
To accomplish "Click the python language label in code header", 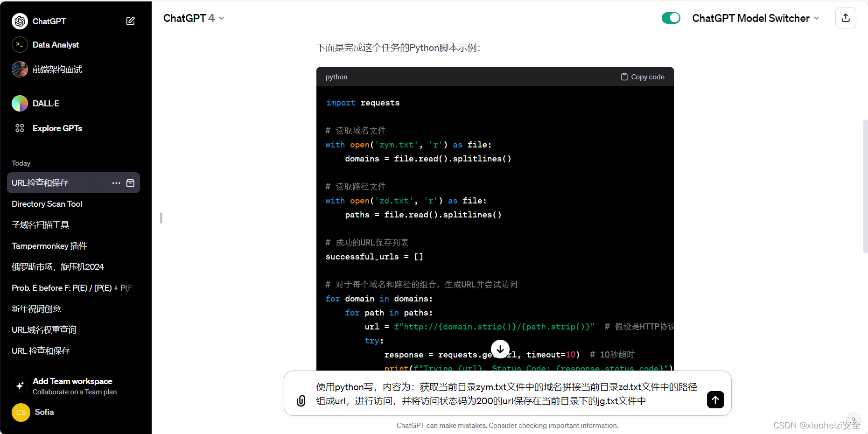I will (x=336, y=77).
